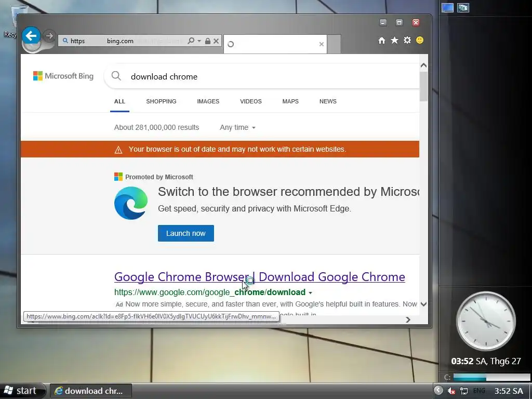
Task: Click the search magnifier in the address bar
Action: coord(191,41)
